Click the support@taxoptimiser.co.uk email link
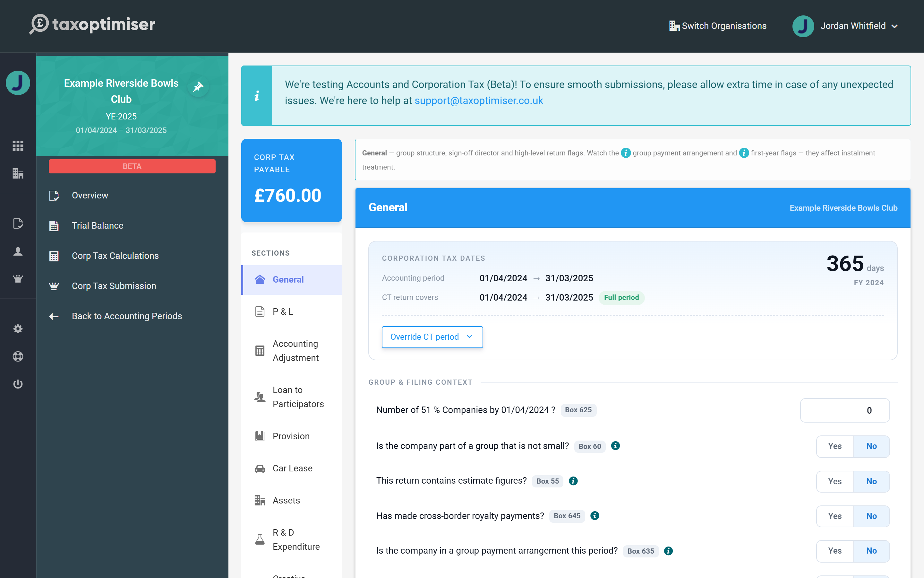 [x=479, y=101]
